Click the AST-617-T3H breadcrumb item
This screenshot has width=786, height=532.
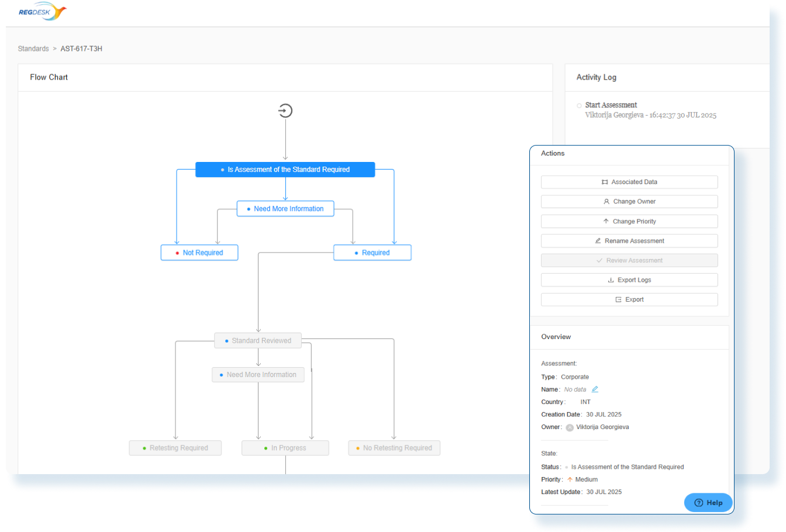(x=81, y=49)
